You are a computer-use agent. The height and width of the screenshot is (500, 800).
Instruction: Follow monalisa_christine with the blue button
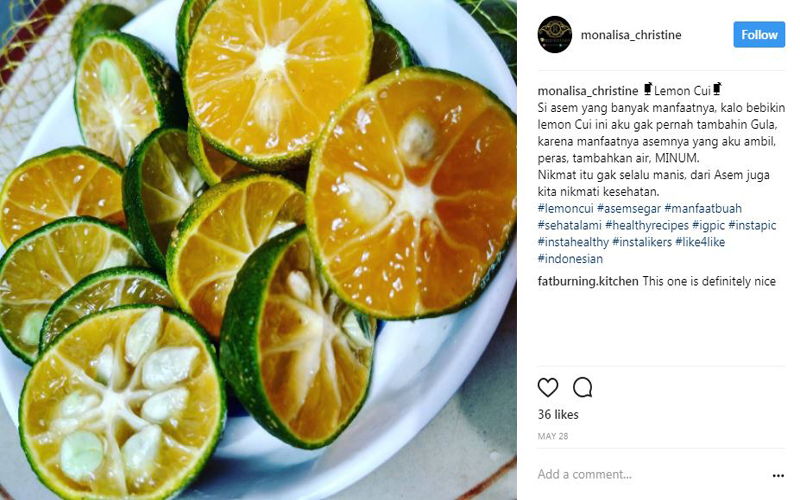pos(759,35)
